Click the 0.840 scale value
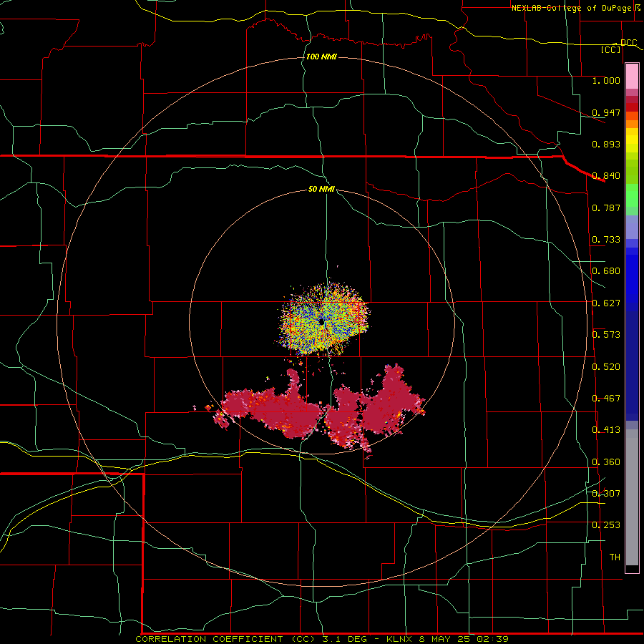The height and width of the screenshot is (644, 644). coord(606,176)
